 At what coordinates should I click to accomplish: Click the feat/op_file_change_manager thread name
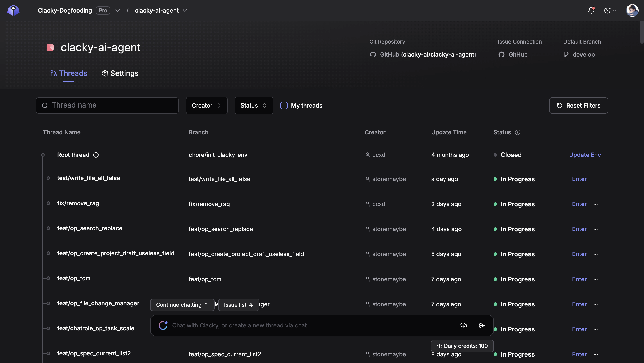98,303
